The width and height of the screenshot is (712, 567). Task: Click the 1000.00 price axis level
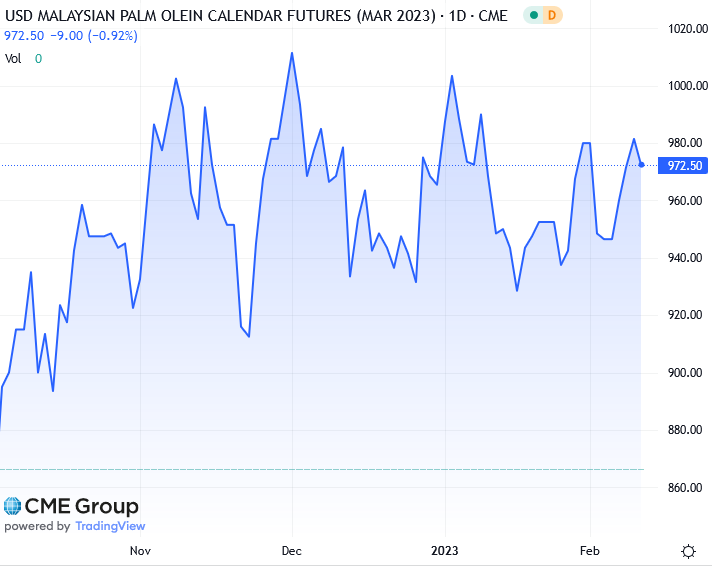[x=686, y=86]
